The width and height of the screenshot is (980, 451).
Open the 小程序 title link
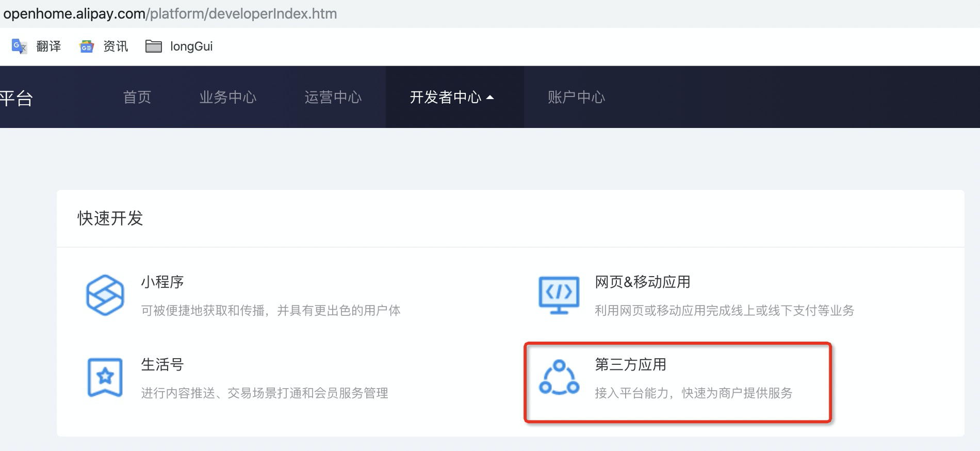162,282
